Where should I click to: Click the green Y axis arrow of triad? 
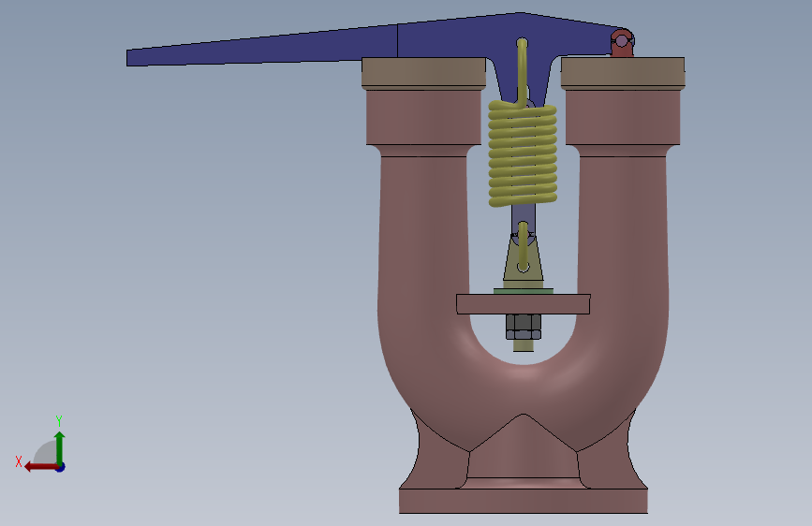pyautogui.click(x=60, y=447)
